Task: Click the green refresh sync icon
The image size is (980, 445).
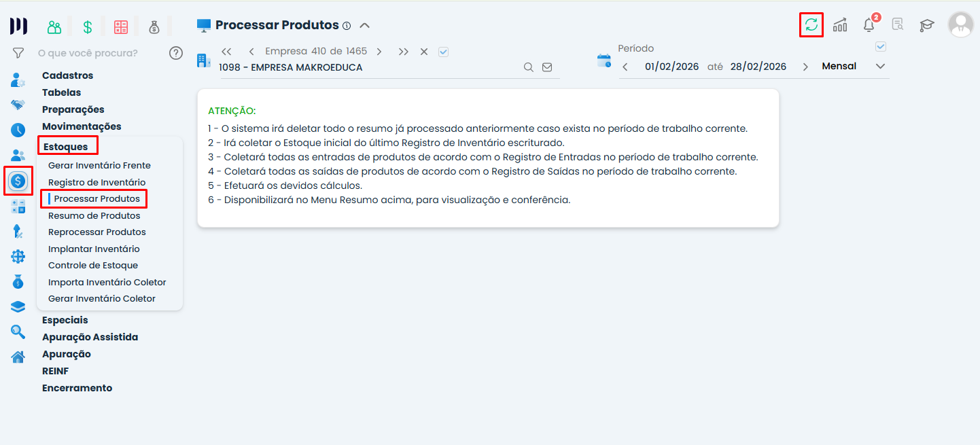Action: click(x=811, y=25)
